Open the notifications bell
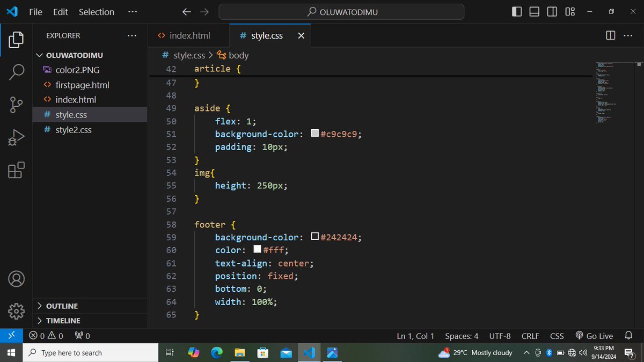Image resolution: width=644 pixels, height=362 pixels. 629,336
